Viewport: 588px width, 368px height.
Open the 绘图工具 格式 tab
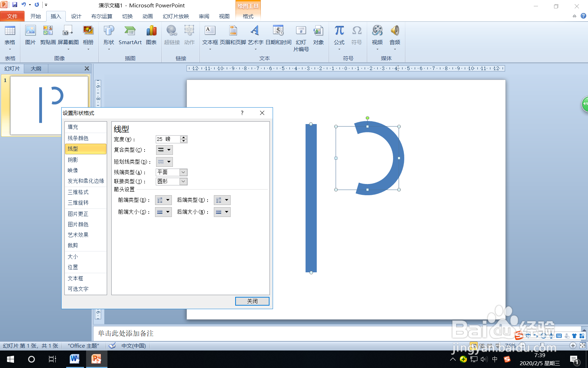(248, 16)
